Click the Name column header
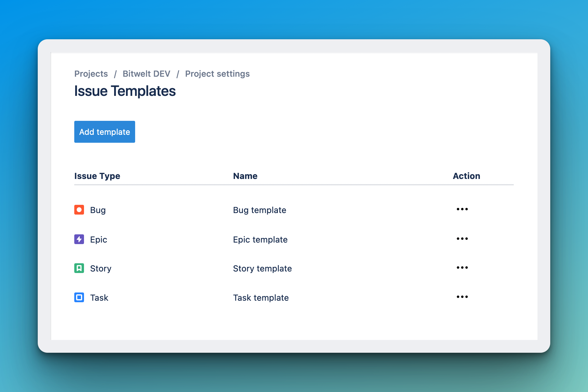This screenshot has width=588, height=392. coord(245,176)
